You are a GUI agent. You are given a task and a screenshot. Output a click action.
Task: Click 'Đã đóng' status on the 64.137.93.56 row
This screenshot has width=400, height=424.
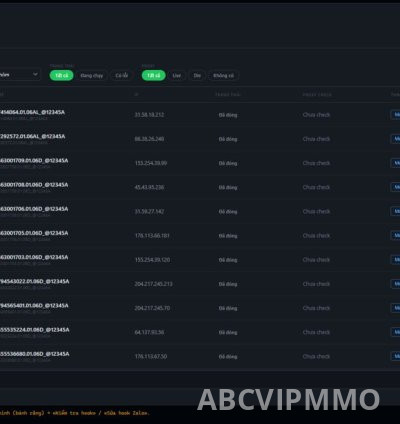(x=228, y=332)
